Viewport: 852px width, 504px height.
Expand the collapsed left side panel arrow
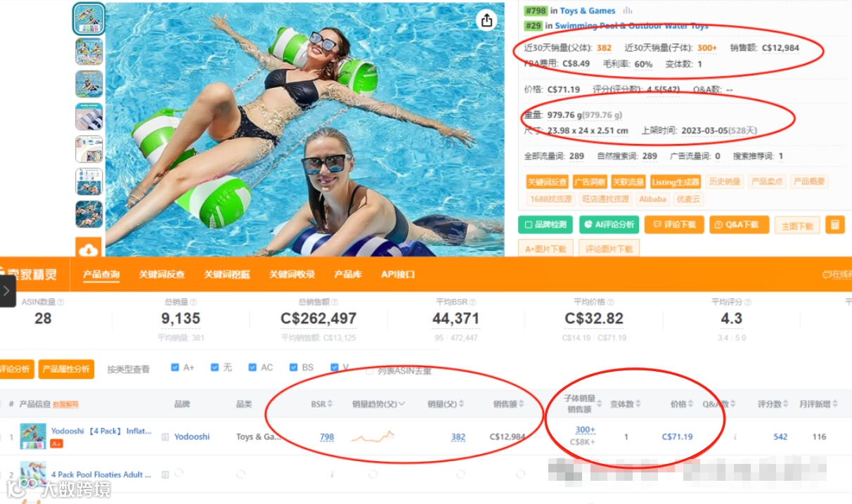[x=7, y=290]
